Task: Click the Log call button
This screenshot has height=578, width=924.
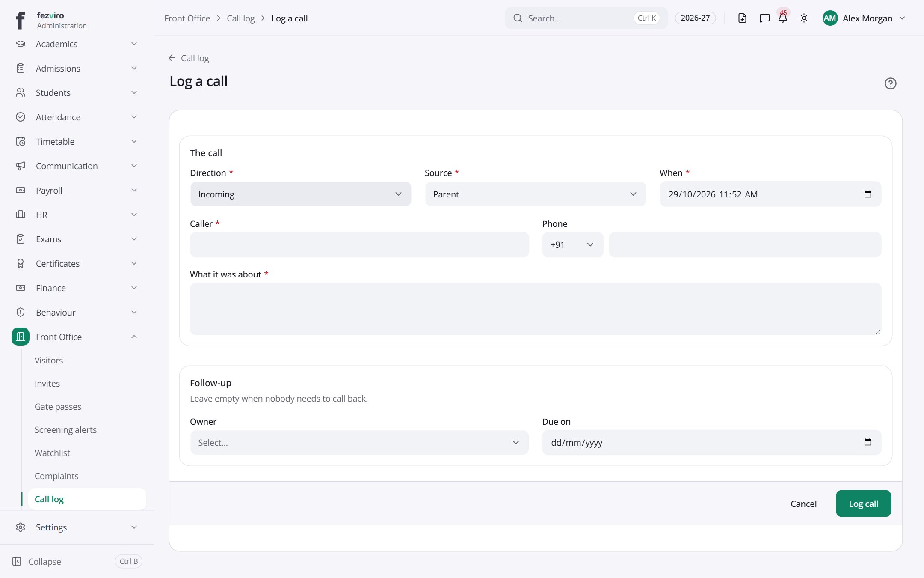Action: pyautogui.click(x=863, y=504)
